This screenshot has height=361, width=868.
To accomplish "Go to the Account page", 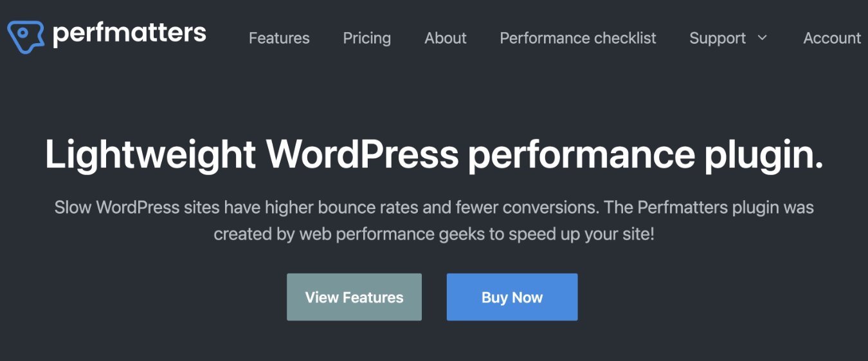I will [x=832, y=39].
